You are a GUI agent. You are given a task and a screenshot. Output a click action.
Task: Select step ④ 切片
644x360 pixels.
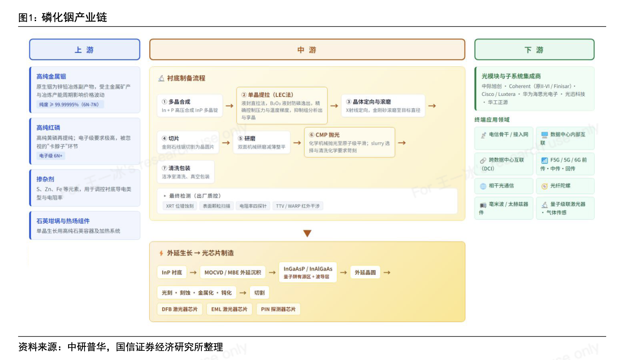click(188, 142)
